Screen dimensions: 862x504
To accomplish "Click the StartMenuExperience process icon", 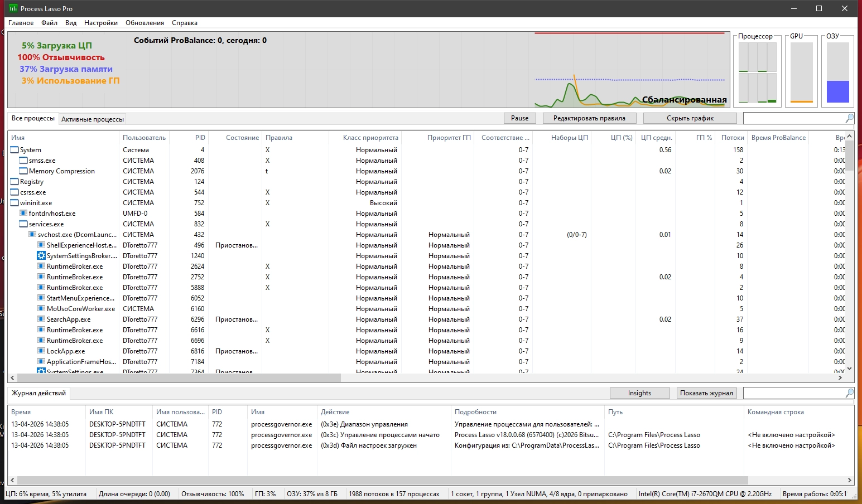I will (x=41, y=298).
